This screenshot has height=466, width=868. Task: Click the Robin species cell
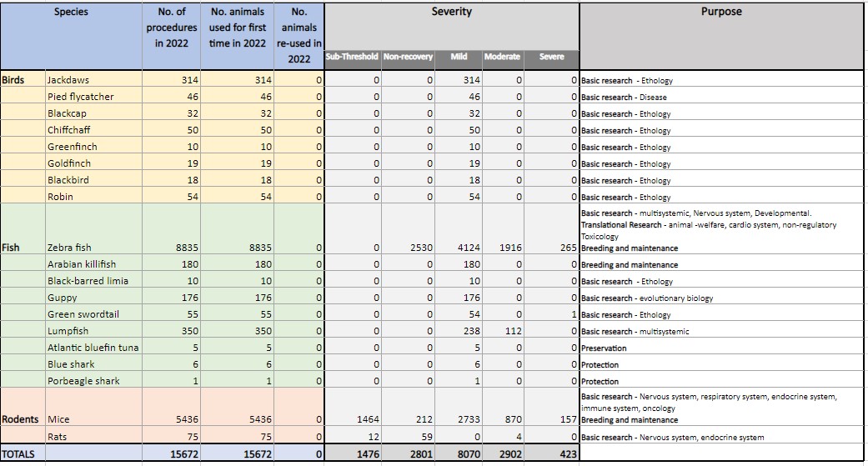click(93, 196)
